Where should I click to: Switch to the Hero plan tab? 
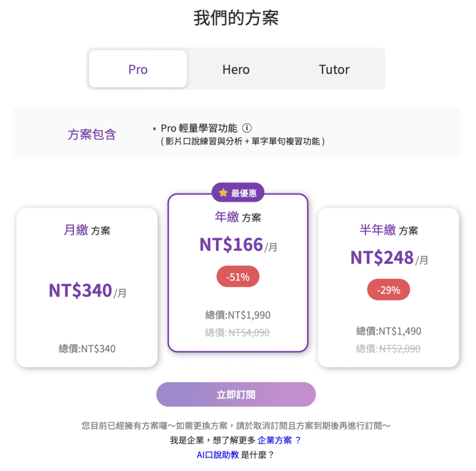(236, 70)
